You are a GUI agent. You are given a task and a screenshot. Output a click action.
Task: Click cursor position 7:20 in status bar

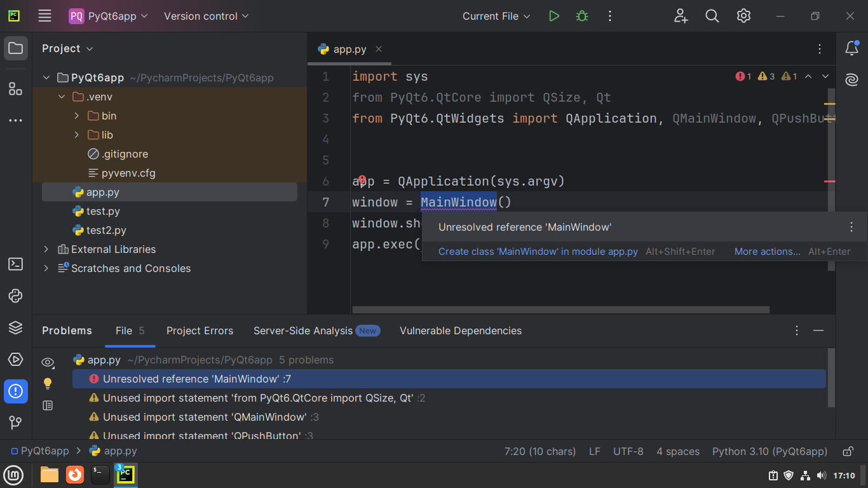[539, 451]
